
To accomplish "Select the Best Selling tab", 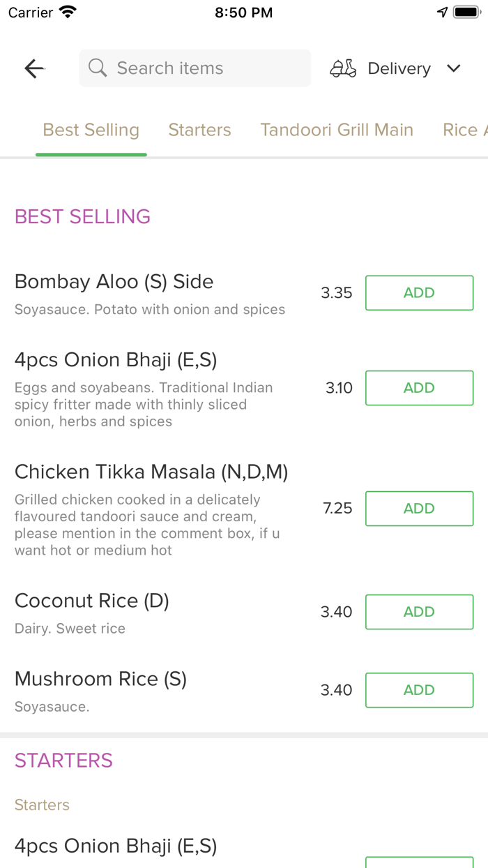I will (x=91, y=130).
